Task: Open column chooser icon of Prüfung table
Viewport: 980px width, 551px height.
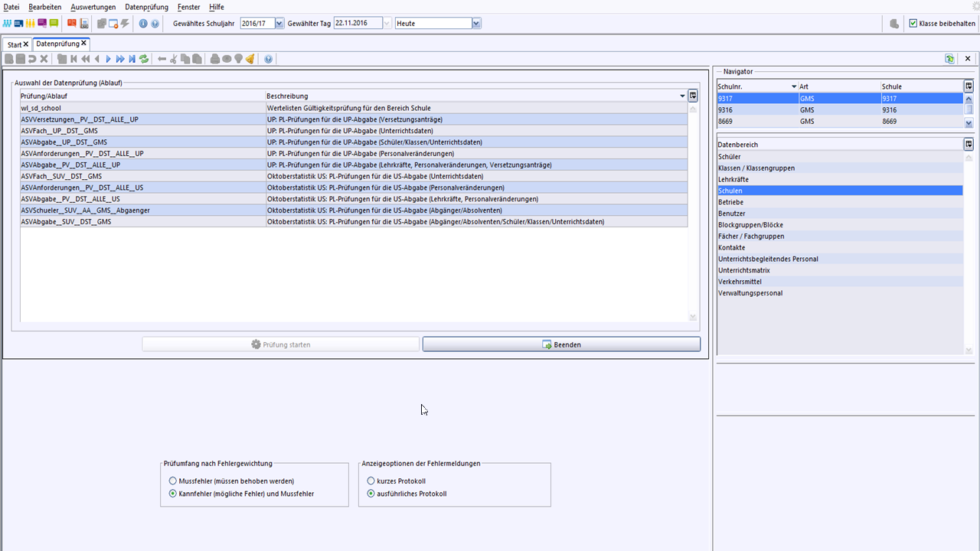Action: click(x=693, y=96)
